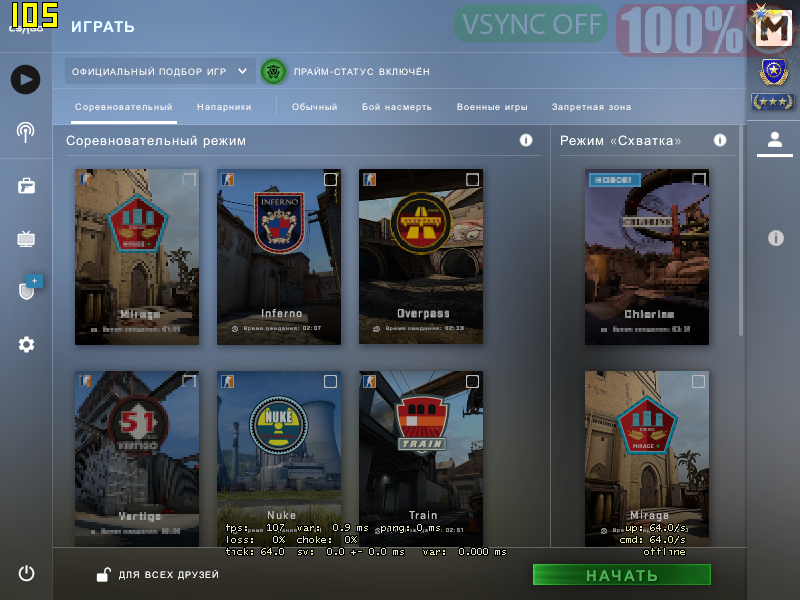This screenshot has height=600, width=800.
Task: Switch to the Запретная зона tab
Action: tap(591, 107)
